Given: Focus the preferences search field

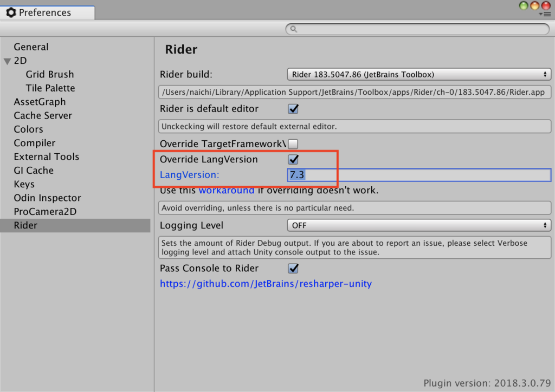Looking at the screenshot, I should [x=417, y=29].
